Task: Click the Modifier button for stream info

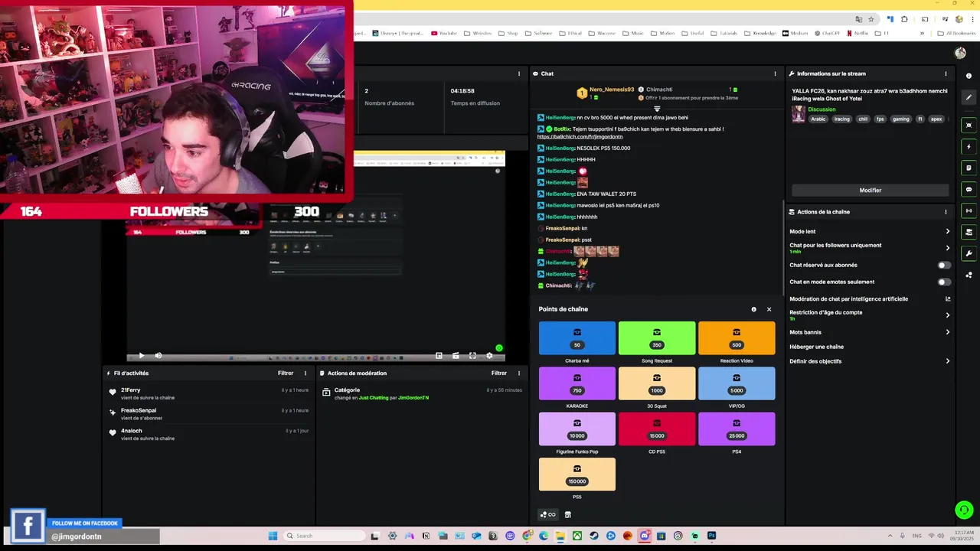Action: coord(870,190)
